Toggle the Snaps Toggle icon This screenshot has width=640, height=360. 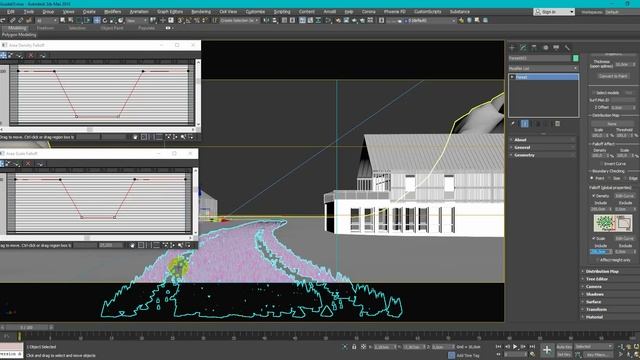click(x=180, y=20)
